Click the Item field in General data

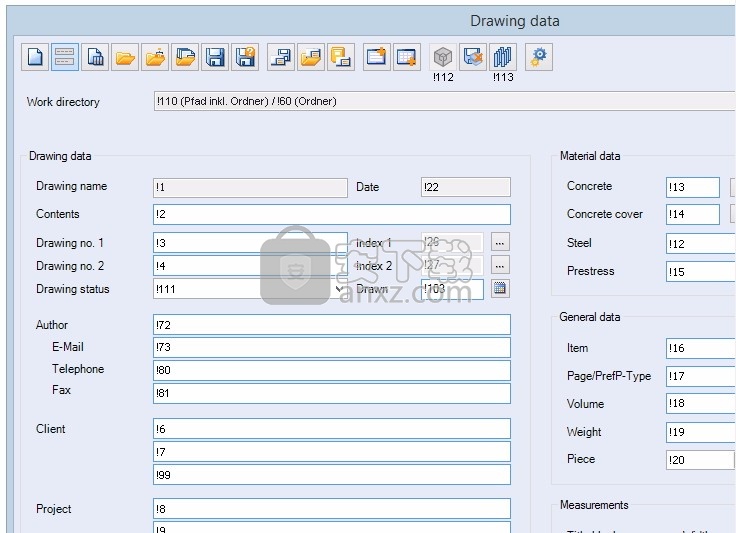(x=700, y=348)
